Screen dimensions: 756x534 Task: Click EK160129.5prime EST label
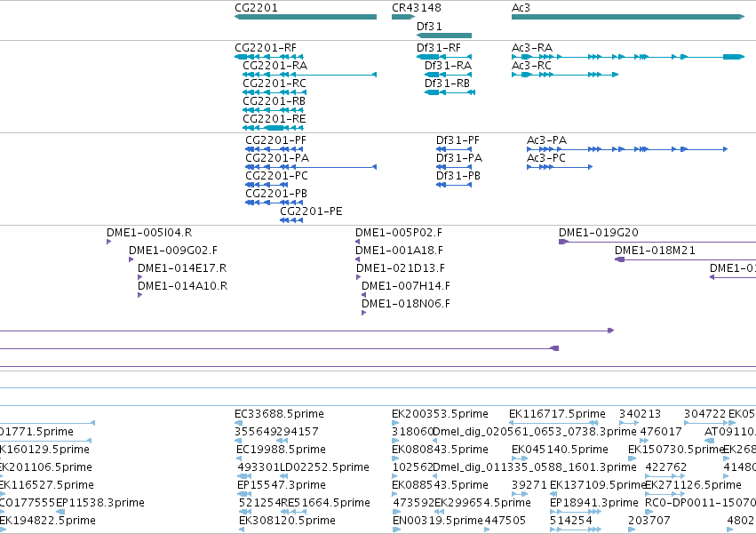44,449
